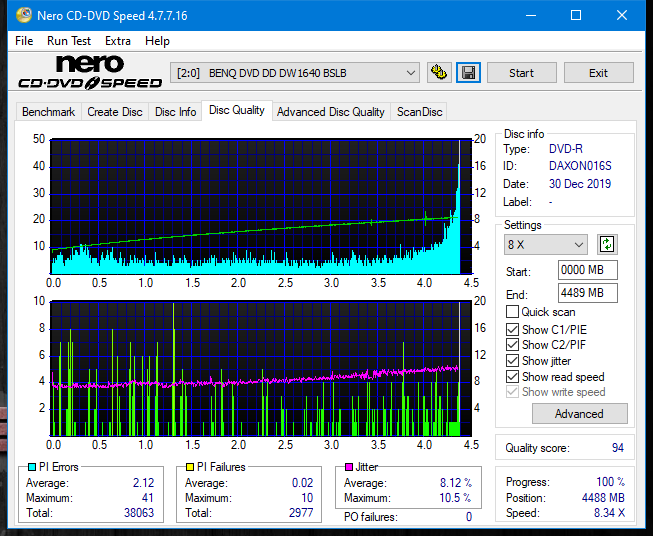
Task: Switch to the Benchmark tab
Action: (49, 112)
